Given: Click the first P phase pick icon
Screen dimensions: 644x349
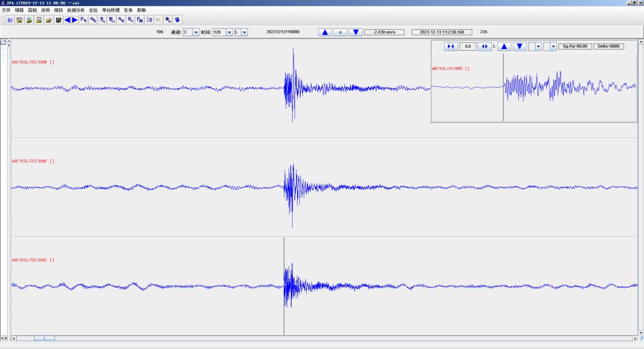Looking at the screenshot, I should pos(83,20).
